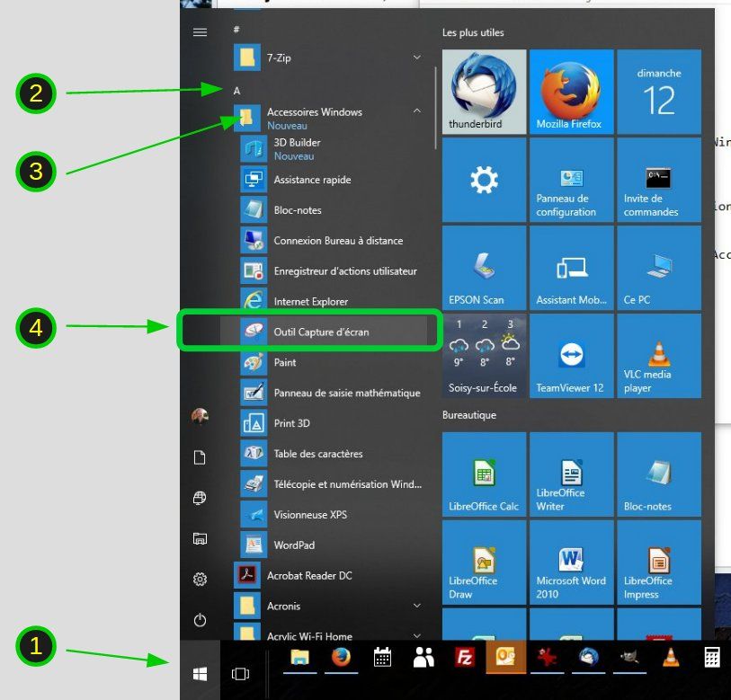
Task: Launch Paint from the Accessoires list
Action: pos(285,362)
